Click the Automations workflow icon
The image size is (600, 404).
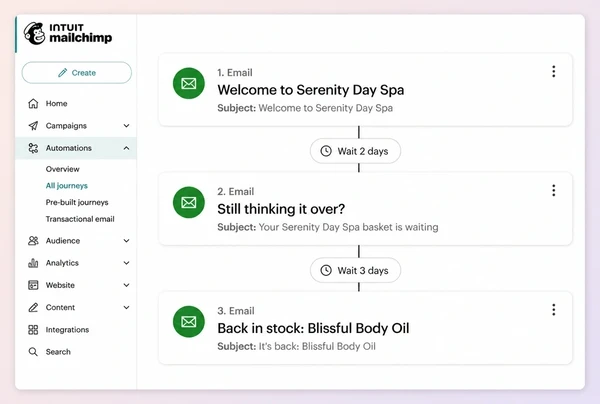[x=33, y=148]
